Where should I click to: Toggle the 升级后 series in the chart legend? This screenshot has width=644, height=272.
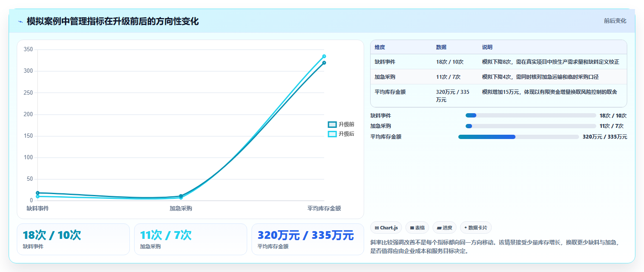[x=341, y=134]
